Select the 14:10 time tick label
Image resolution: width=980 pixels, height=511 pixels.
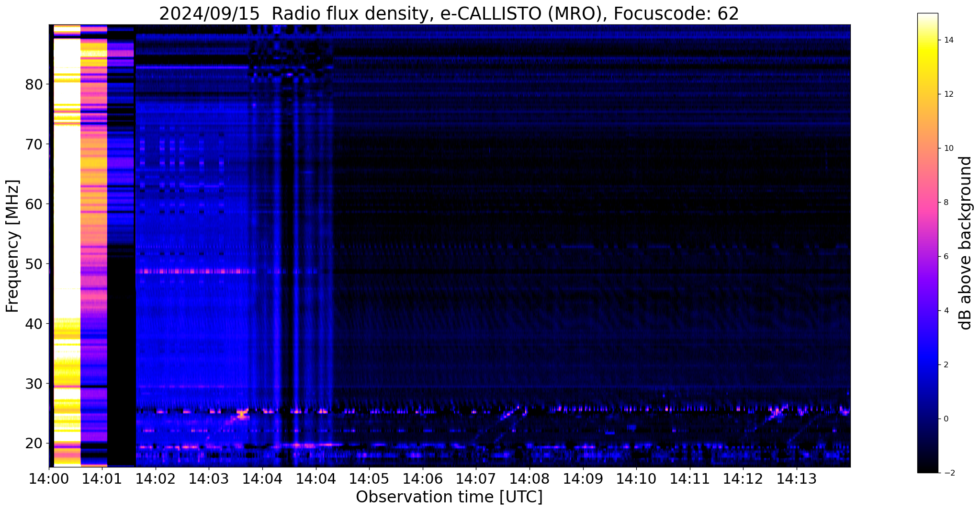coord(636,478)
